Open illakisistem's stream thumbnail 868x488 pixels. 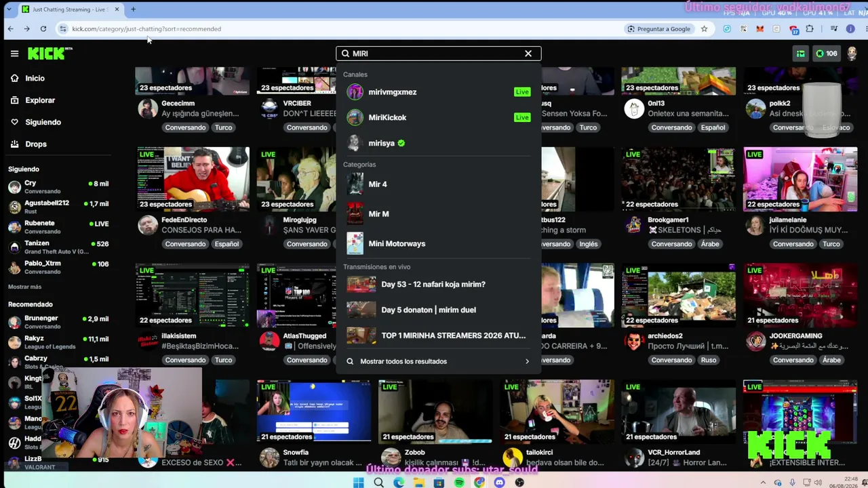(193, 296)
